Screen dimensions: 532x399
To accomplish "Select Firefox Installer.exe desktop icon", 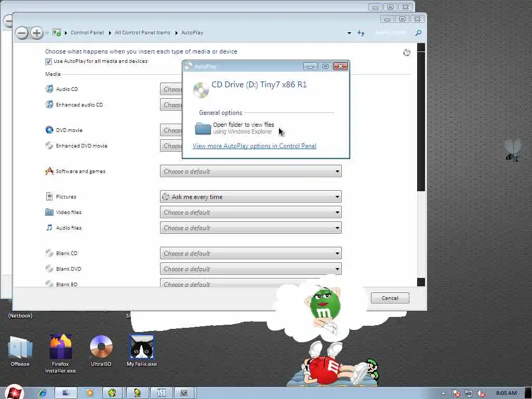I will (x=60, y=354).
